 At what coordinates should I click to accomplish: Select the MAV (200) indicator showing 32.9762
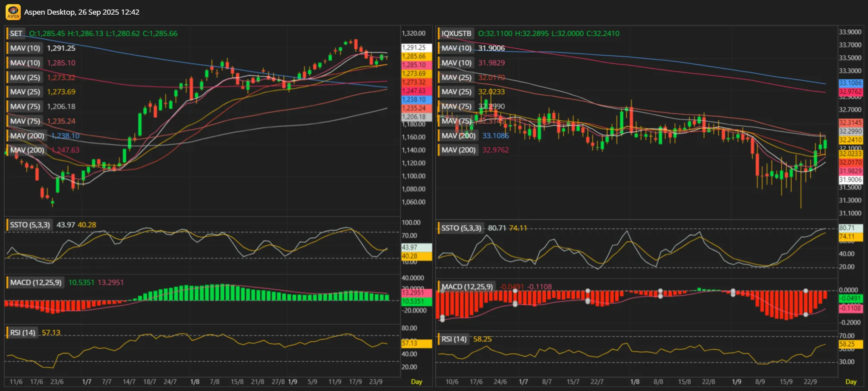pos(458,150)
